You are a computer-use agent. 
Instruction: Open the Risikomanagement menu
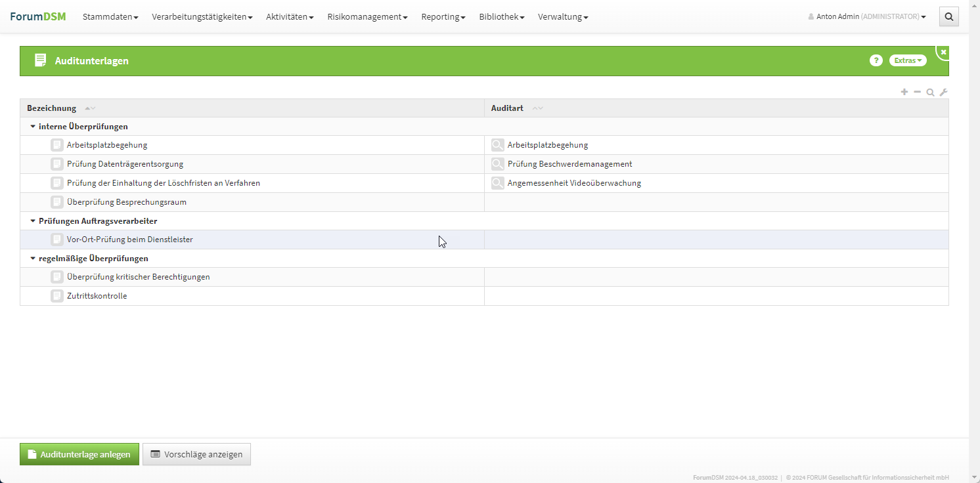coord(367,17)
